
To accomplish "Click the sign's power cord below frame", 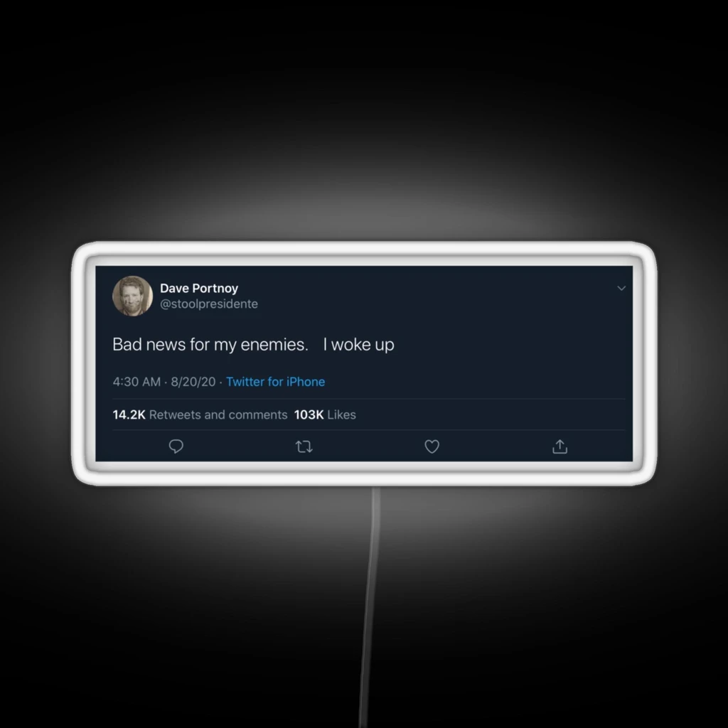I will (370, 604).
